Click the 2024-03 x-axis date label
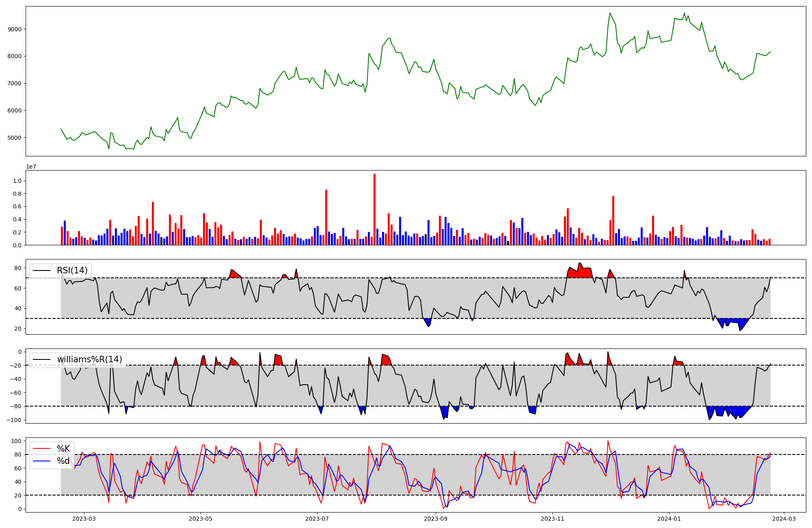 [783, 519]
